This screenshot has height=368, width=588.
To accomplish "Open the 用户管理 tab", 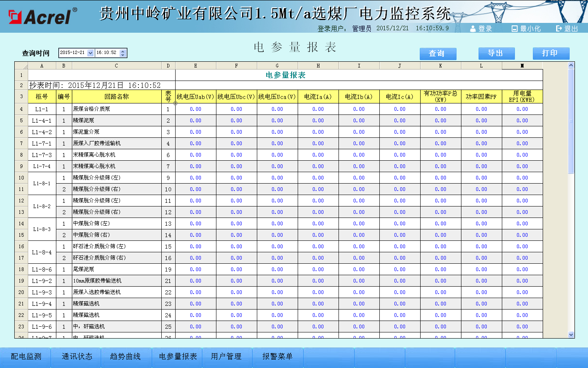I will (227, 357).
